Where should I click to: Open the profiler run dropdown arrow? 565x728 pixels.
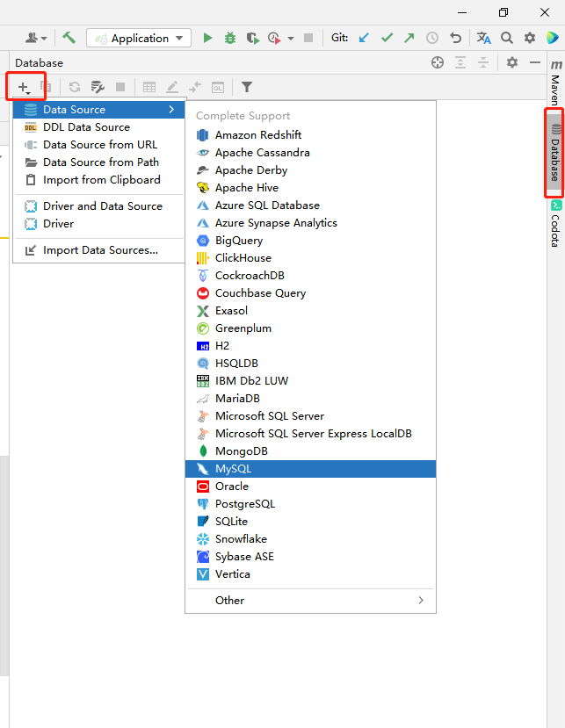tap(291, 39)
